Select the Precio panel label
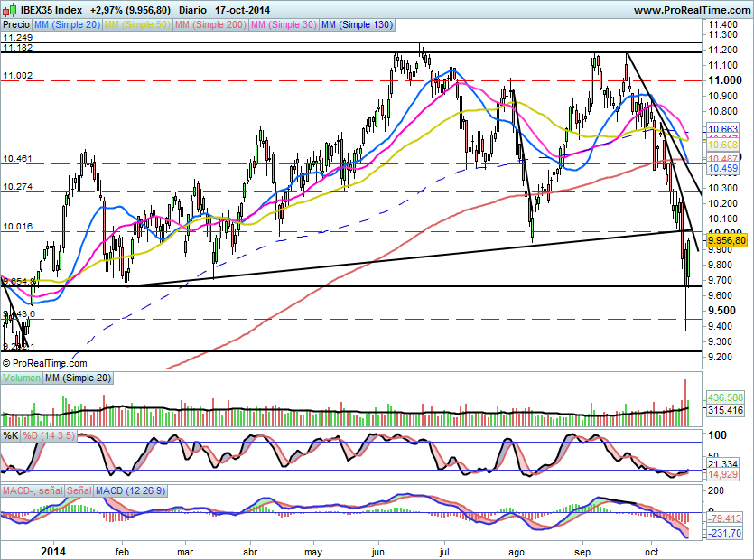Screen dimensions: 754x560 tap(16, 24)
